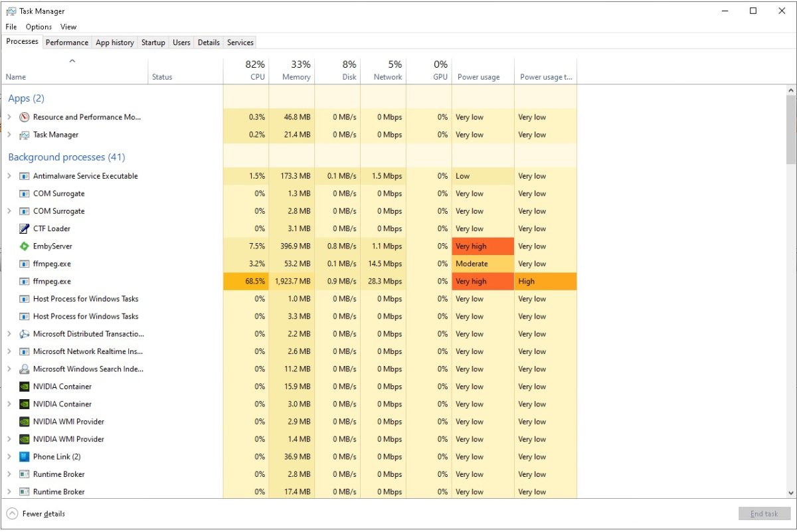Open the Options menu
Screen dimensions: 797x532
[x=39, y=27]
